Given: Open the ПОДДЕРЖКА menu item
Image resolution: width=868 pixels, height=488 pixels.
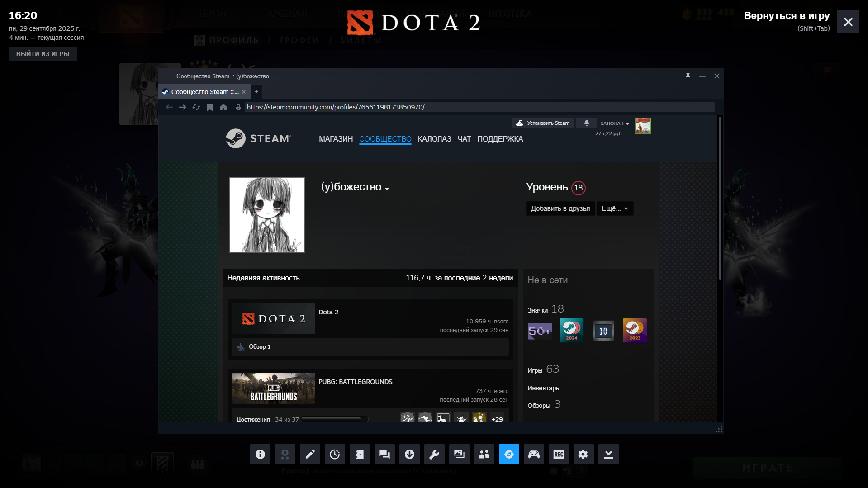Looking at the screenshot, I should coord(500,139).
